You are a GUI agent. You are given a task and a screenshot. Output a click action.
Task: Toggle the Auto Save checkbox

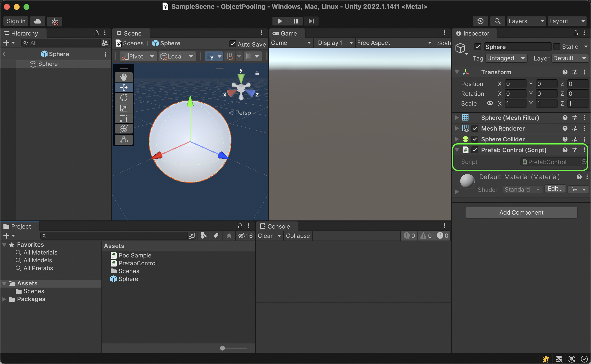point(233,44)
